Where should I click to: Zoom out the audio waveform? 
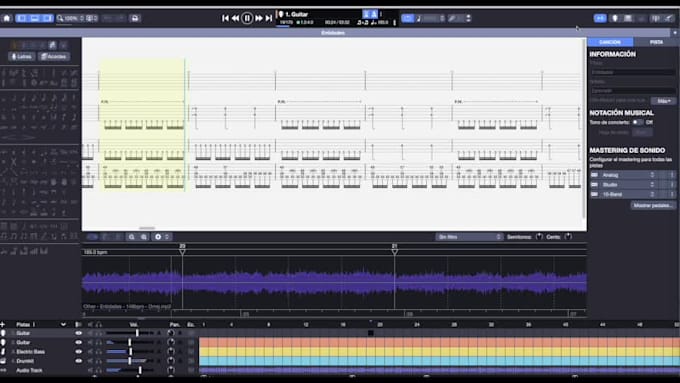tap(131, 237)
